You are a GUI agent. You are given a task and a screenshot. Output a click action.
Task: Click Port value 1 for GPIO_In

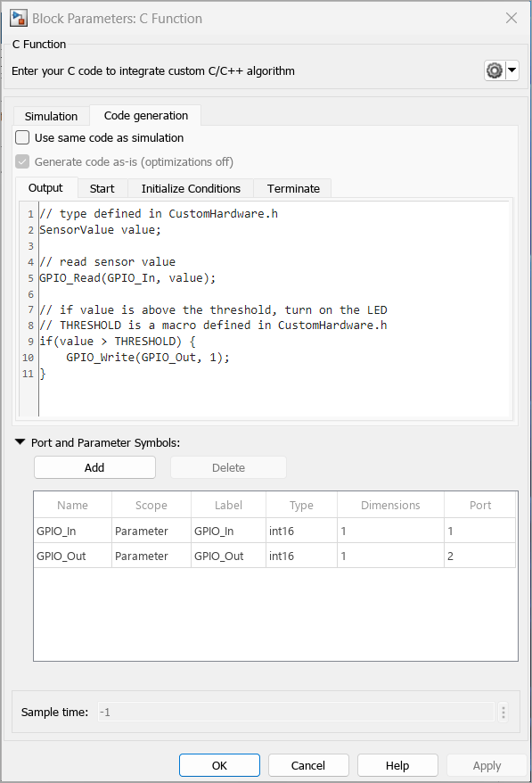pos(480,531)
